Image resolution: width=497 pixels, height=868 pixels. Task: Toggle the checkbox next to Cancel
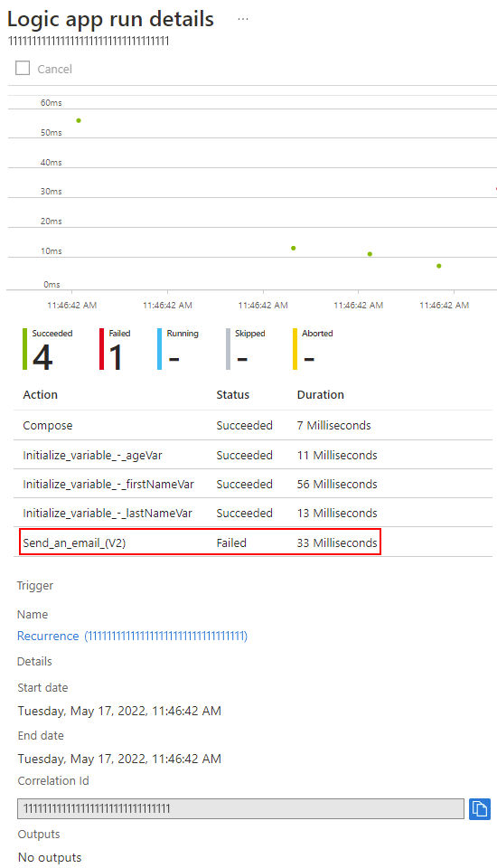tap(22, 68)
